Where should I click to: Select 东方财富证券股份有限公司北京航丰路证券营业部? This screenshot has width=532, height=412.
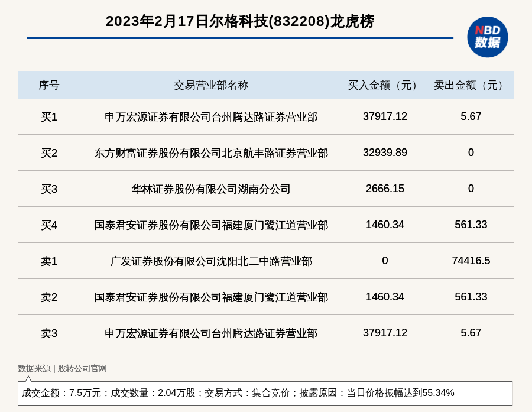point(211,153)
